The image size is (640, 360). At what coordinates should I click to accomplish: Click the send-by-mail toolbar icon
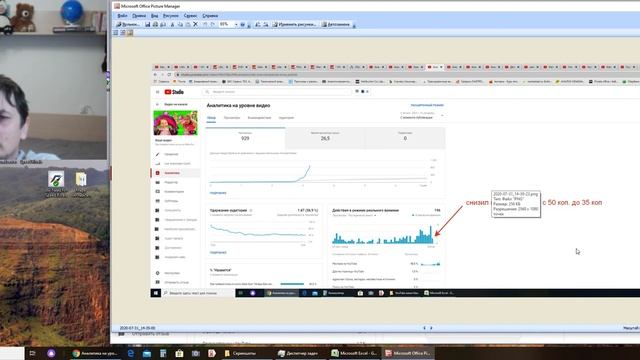tap(163, 24)
